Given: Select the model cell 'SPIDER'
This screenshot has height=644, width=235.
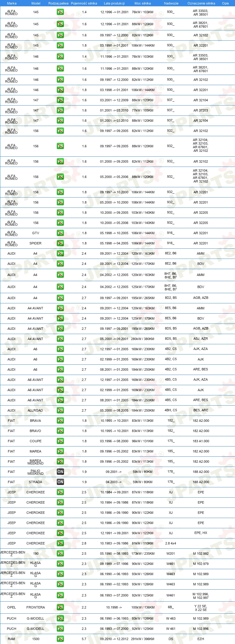Looking at the screenshot, I should [x=35, y=243].
